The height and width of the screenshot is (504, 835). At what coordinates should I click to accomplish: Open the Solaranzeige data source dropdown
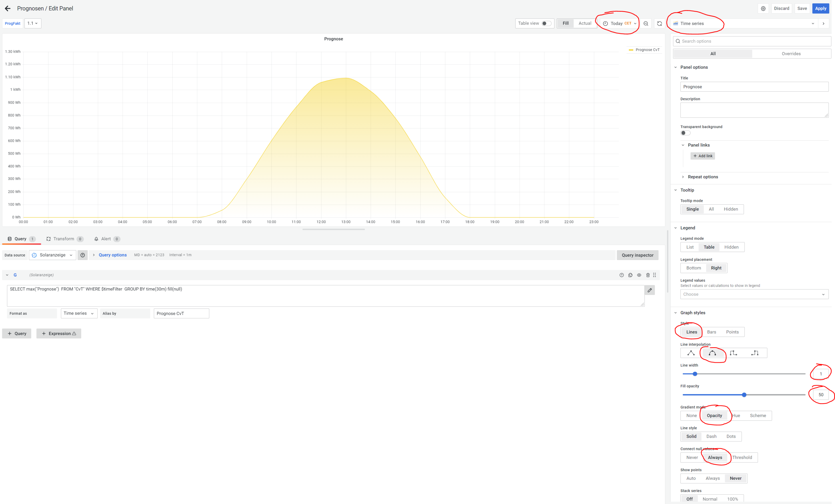tap(53, 255)
